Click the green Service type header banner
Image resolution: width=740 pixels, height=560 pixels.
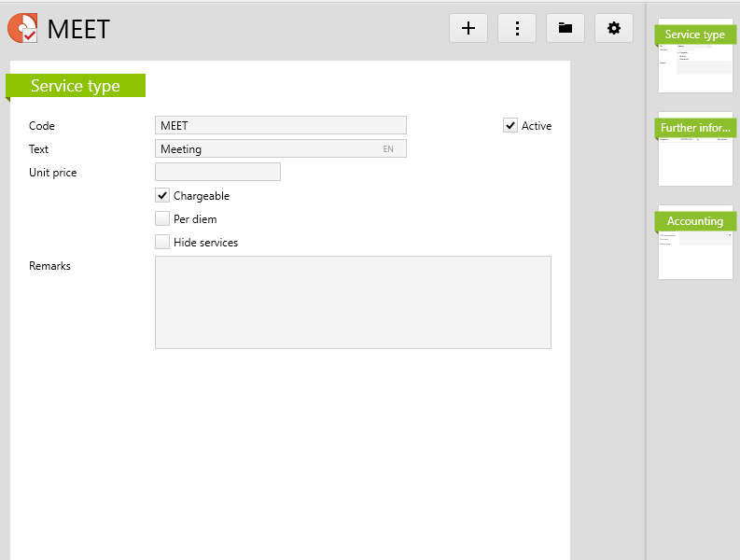click(76, 86)
